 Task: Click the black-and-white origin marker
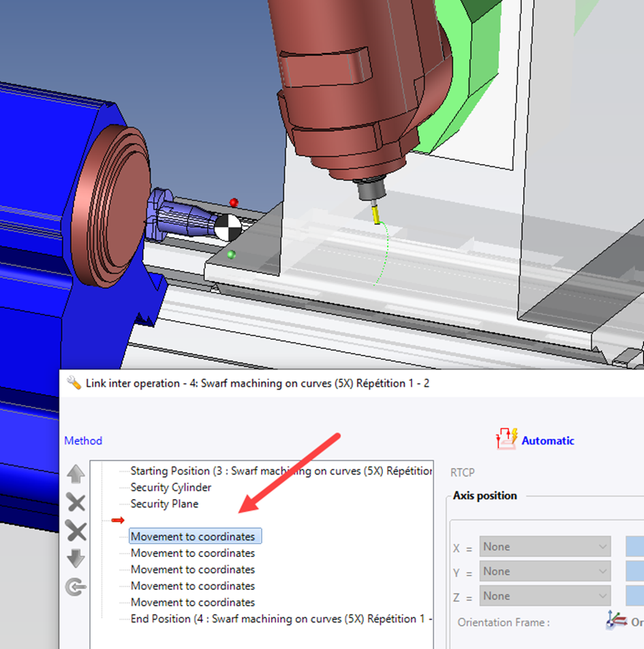click(228, 227)
